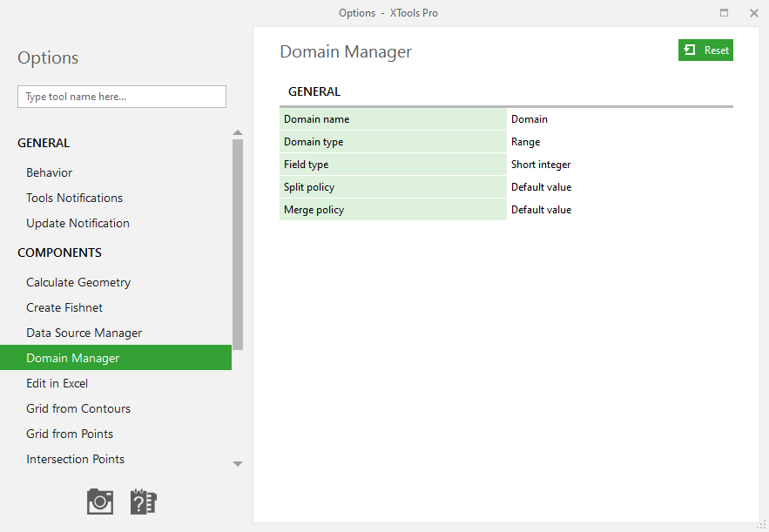Open Tools Notifications settings
The height and width of the screenshot is (532, 769).
click(75, 199)
